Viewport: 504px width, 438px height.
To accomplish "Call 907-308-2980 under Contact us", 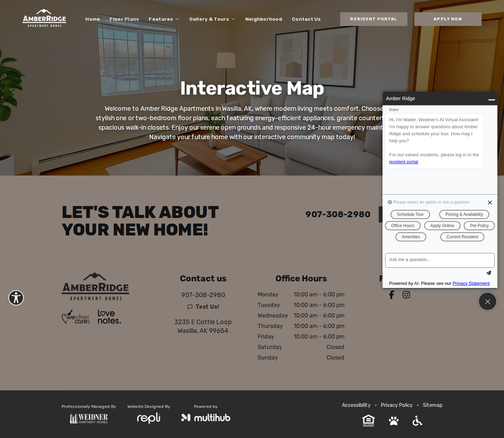I will (203, 295).
